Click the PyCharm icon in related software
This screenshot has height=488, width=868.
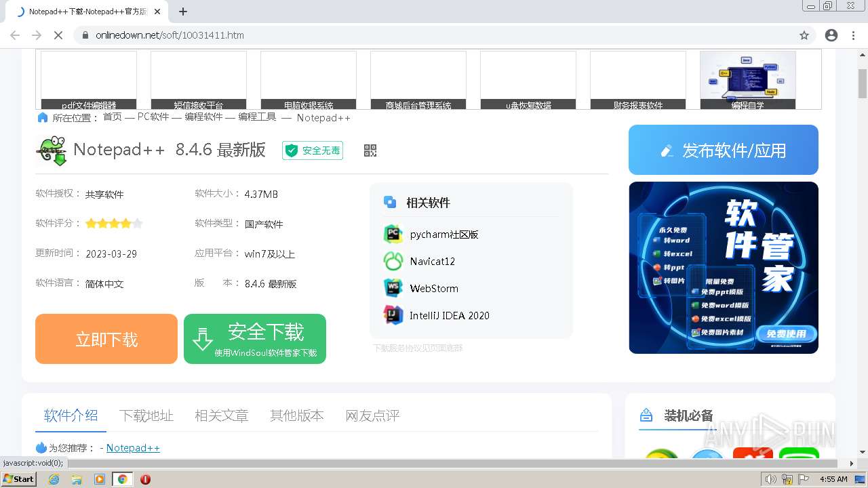[x=393, y=235]
